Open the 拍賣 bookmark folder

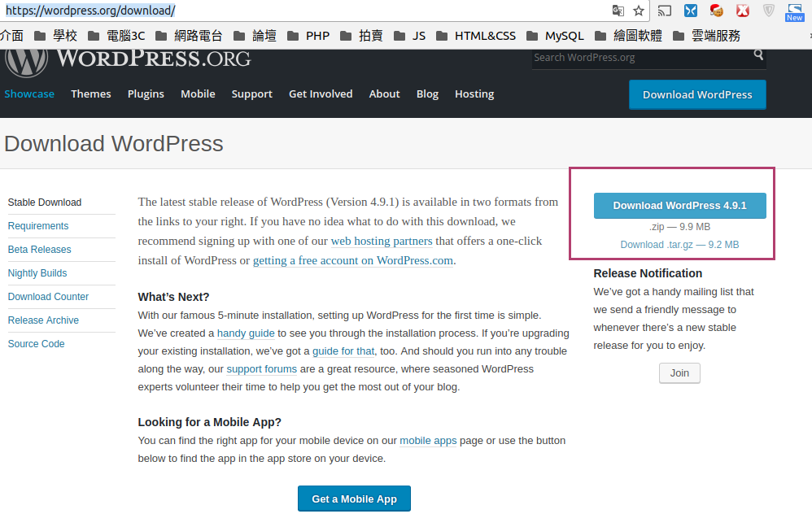point(361,36)
